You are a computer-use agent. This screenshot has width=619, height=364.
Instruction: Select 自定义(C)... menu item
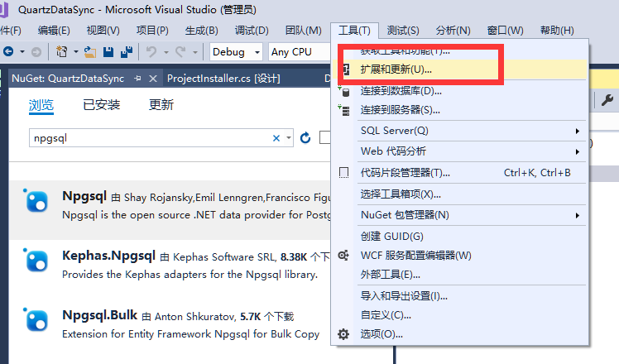[x=460, y=315]
